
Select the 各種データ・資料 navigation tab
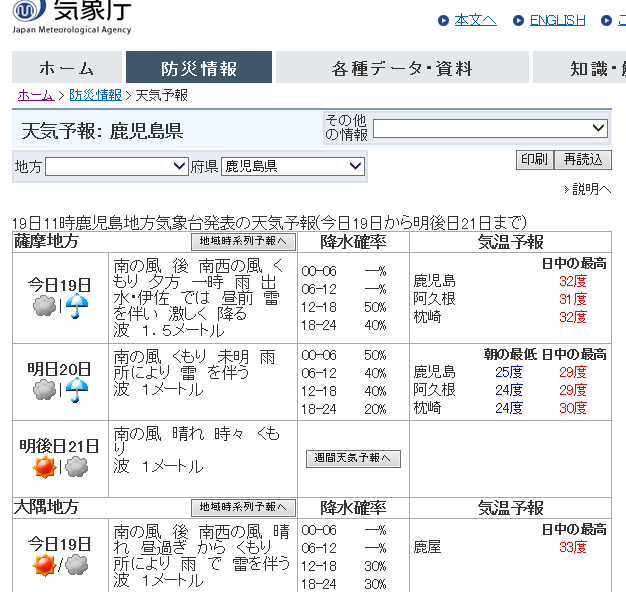click(402, 67)
